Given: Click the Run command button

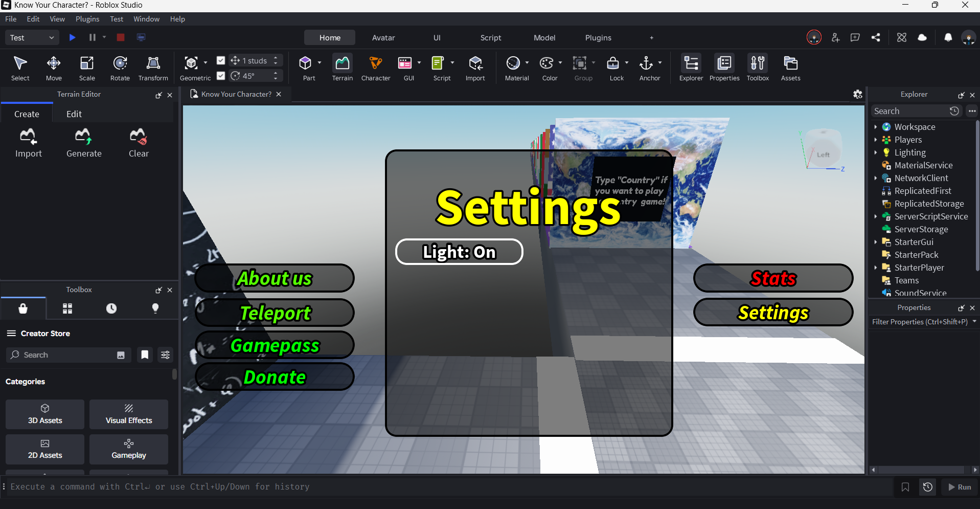Looking at the screenshot, I should point(960,487).
